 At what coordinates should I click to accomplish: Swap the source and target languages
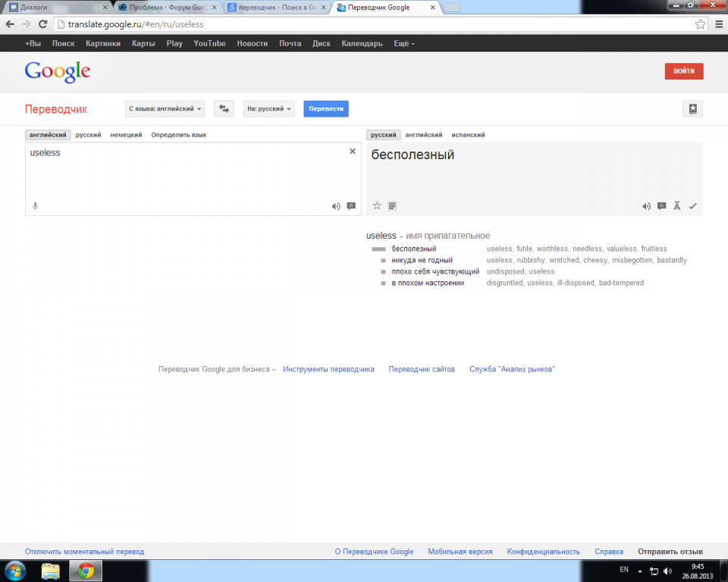[224, 109]
